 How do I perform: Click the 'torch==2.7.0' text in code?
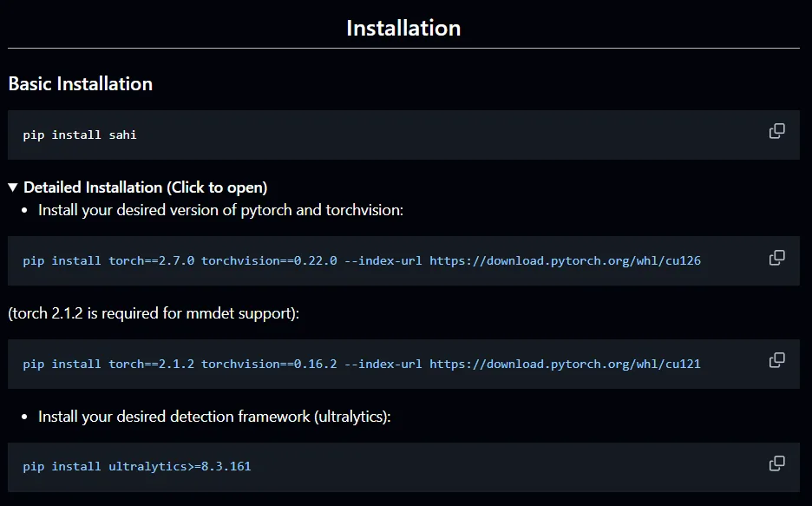[151, 261]
